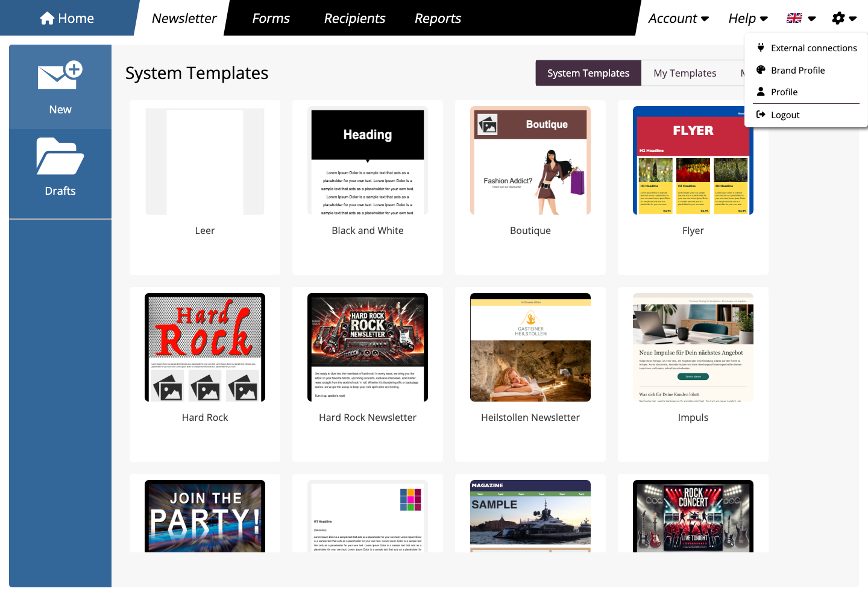Viewport: 868px width, 603px height.
Task: Click the New newsletter envelope icon
Action: click(x=60, y=75)
